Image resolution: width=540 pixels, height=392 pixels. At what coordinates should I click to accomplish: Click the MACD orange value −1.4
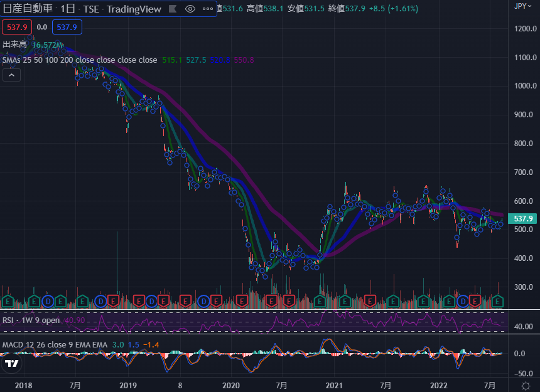tap(151, 344)
